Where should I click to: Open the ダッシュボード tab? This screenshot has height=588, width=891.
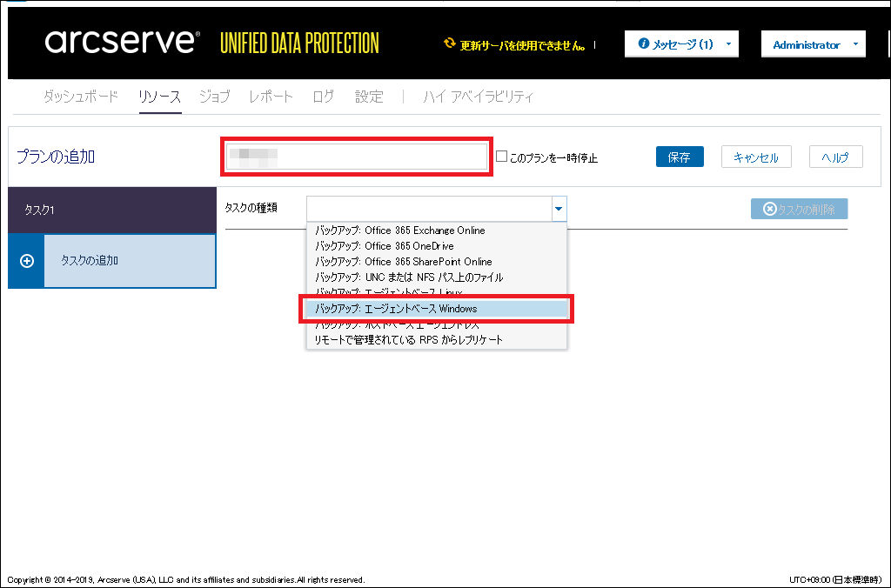[81, 97]
